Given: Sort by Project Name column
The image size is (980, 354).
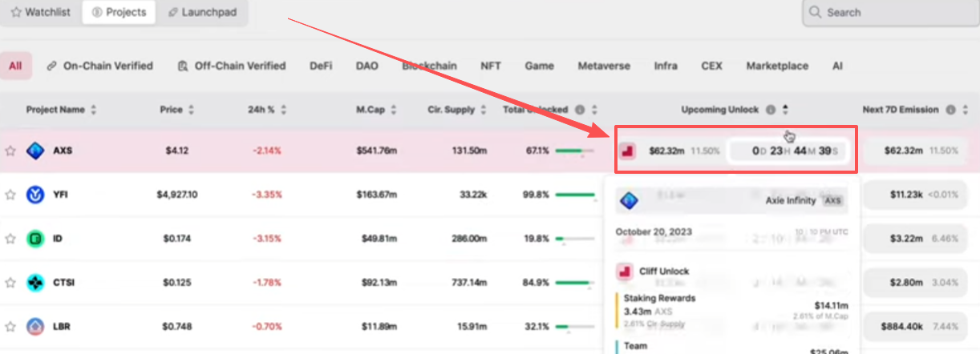Looking at the screenshot, I should pos(61,110).
